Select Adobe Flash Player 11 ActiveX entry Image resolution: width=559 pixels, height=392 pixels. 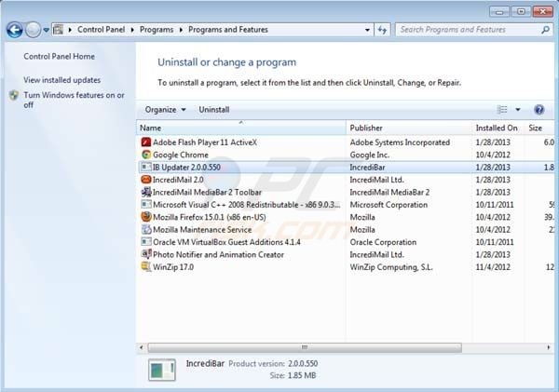[x=205, y=142]
